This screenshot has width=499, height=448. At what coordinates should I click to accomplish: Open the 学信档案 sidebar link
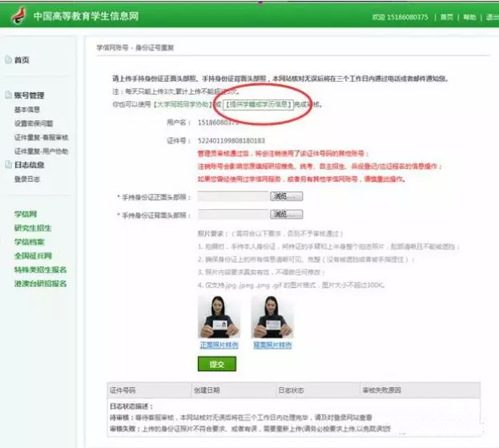pos(29,242)
